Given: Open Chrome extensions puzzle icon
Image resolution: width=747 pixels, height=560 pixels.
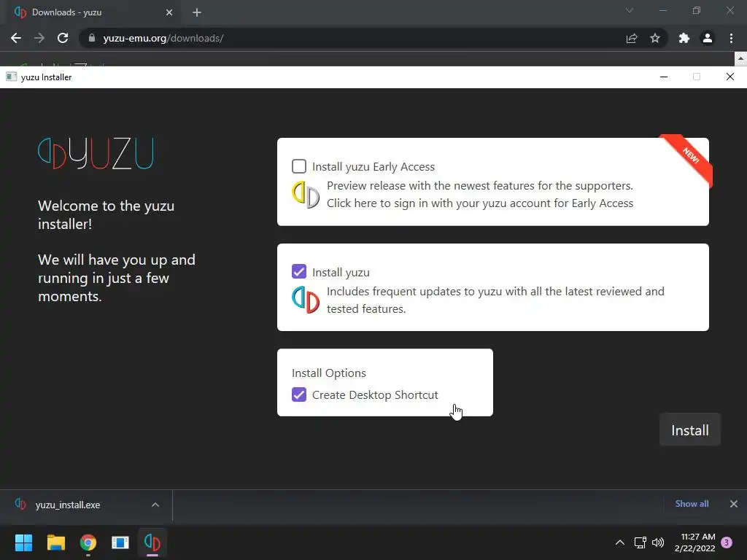Looking at the screenshot, I should tap(684, 38).
